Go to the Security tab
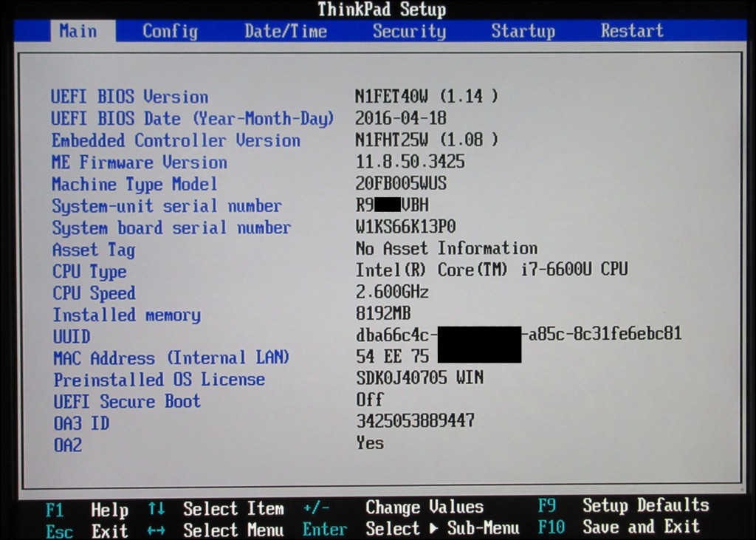This screenshot has height=540, width=756. [x=409, y=31]
